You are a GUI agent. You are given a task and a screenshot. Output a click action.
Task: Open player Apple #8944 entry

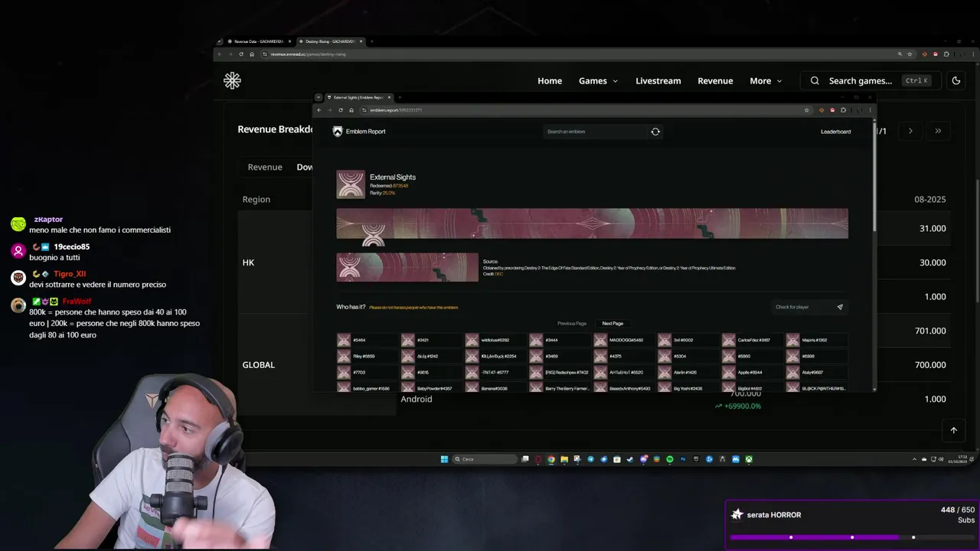click(752, 372)
